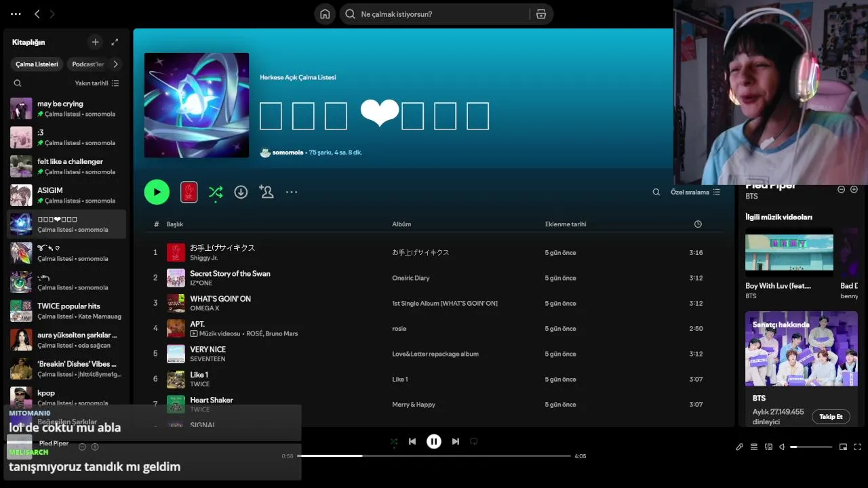The height and width of the screenshot is (488, 868).
Task: Go to the Spotify home page icon
Action: click(325, 14)
